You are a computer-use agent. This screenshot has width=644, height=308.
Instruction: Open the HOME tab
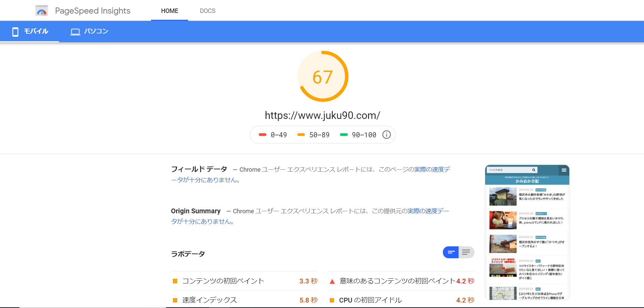tap(169, 11)
